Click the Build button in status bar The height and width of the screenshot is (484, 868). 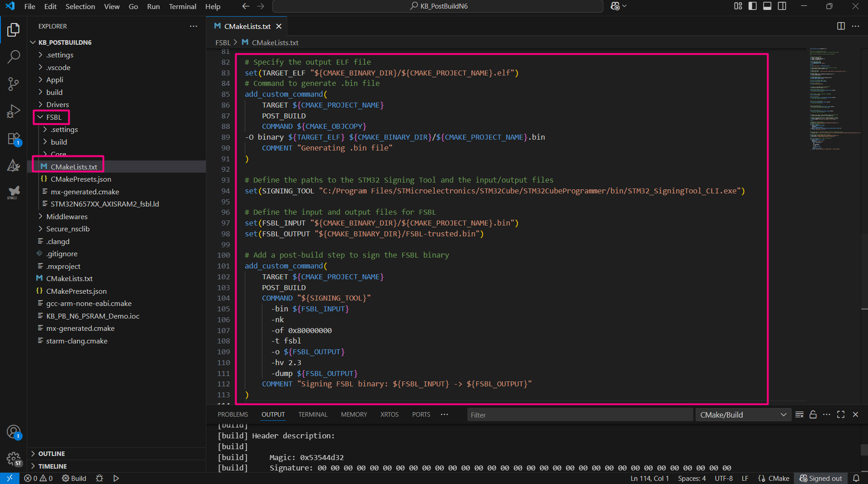(74, 478)
